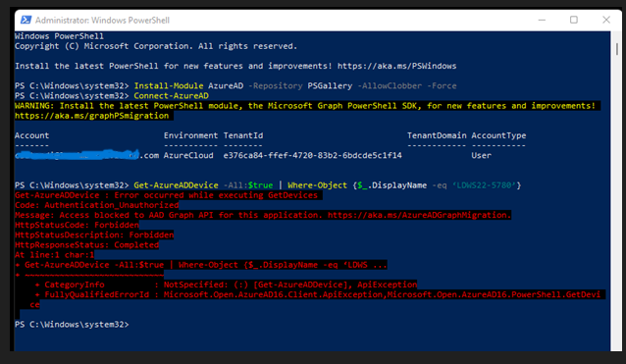The height and width of the screenshot is (364, 626).
Task: Click the Get-AzureADDevice command on the prompt line
Action: [x=176, y=185]
